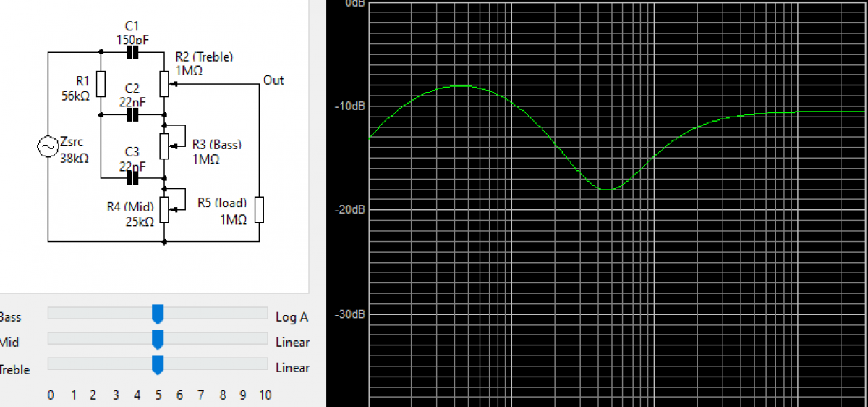Click the -10dB axis label

[x=350, y=106]
